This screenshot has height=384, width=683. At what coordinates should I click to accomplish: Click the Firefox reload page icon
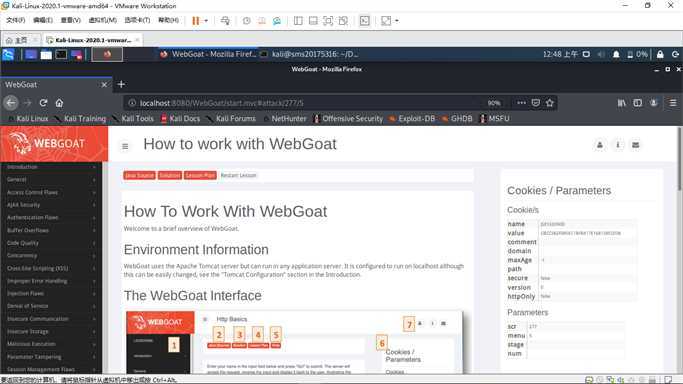pyautogui.click(x=43, y=103)
